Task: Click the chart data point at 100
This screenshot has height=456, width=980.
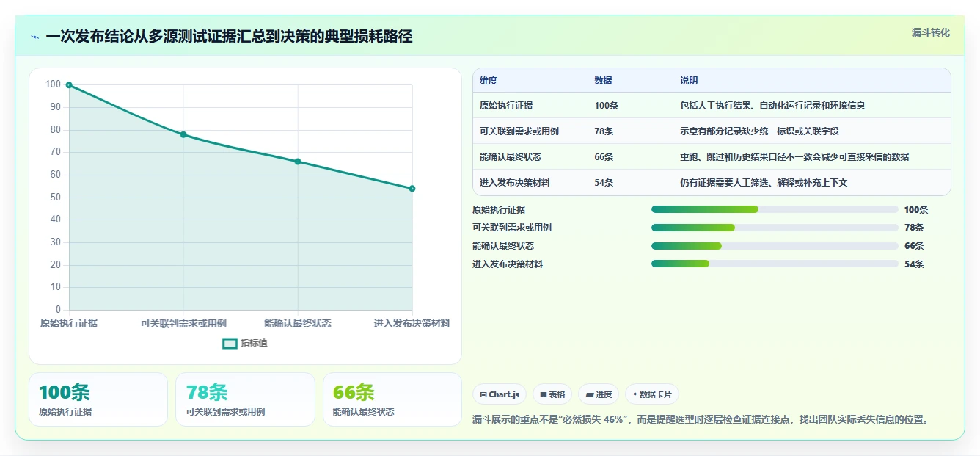Action: tap(69, 85)
